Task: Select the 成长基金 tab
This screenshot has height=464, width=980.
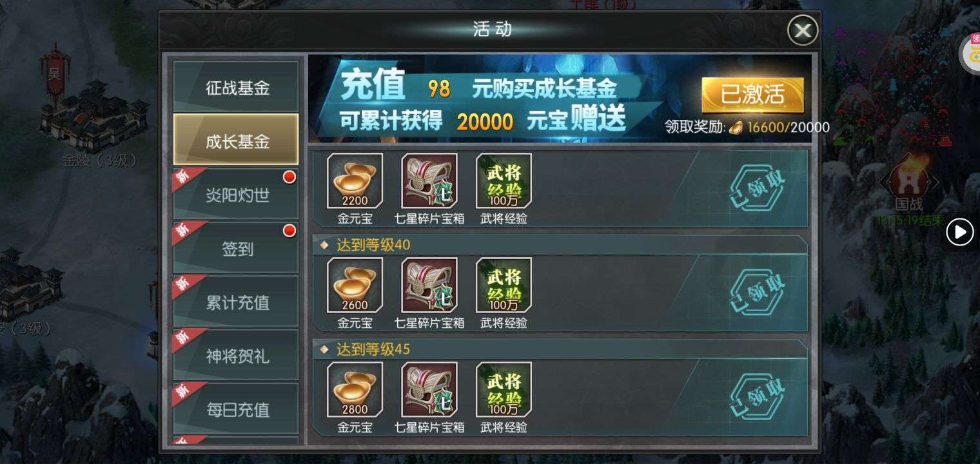Action: 235,141
